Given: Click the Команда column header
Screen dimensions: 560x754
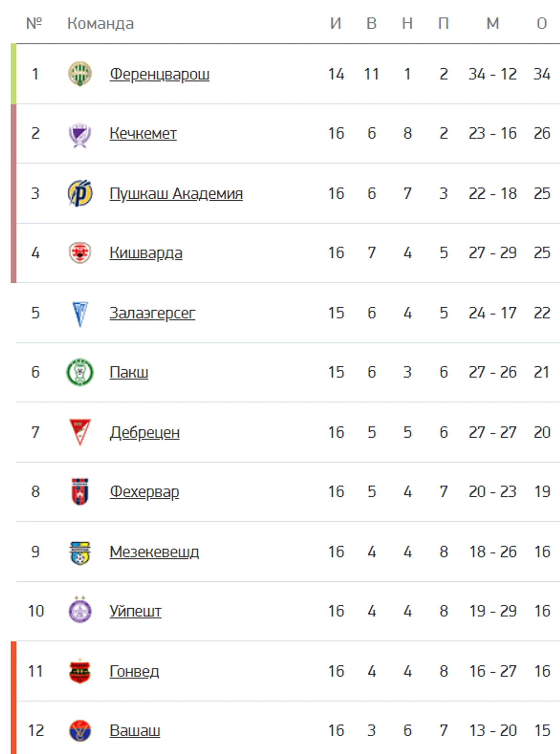Looking at the screenshot, I should click(x=100, y=23).
